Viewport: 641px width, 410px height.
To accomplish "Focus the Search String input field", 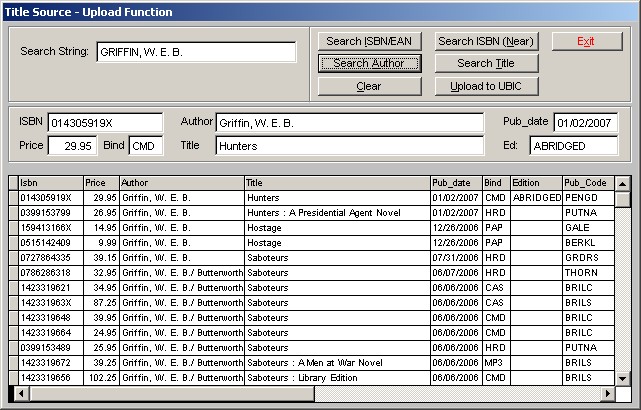I will point(196,52).
